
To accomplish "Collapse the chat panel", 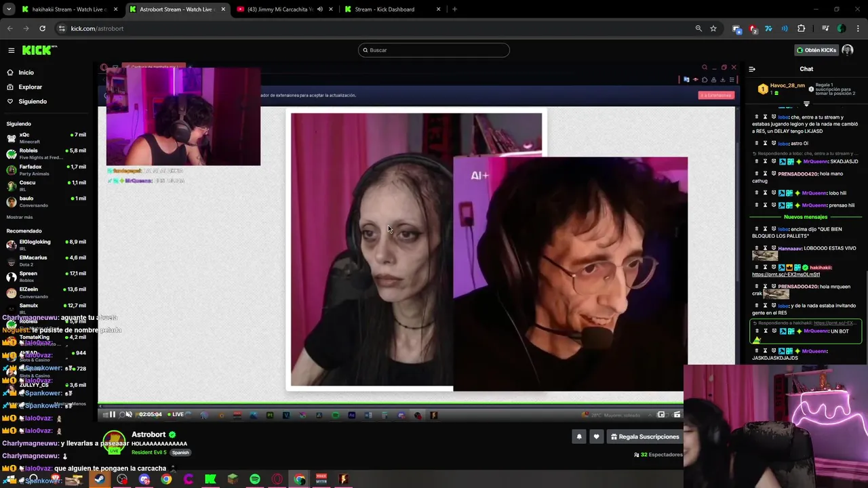I will click(752, 69).
